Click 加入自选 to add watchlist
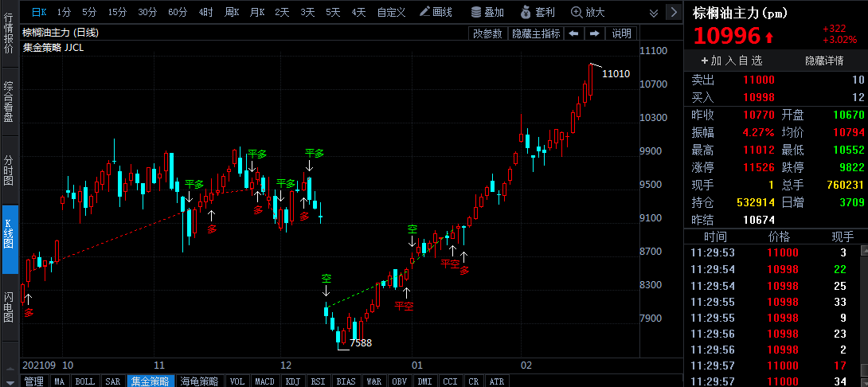 point(731,61)
